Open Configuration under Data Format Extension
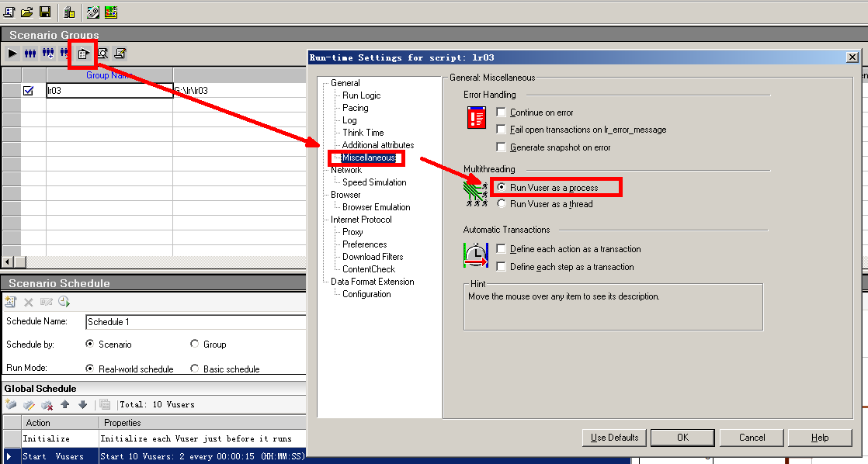Screen dimensions: 868x464 coord(366,294)
